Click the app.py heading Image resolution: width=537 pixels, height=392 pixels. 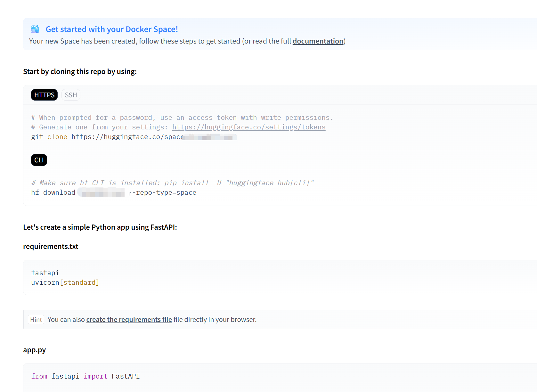pyautogui.click(x=35, y=350)
